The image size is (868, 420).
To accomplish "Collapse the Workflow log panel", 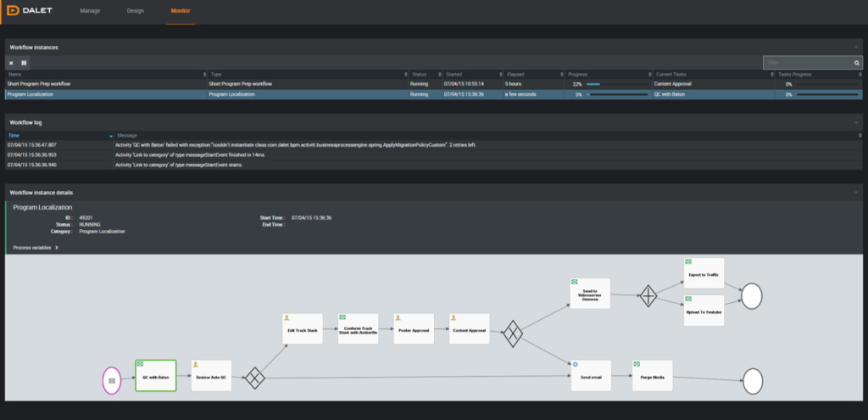I will click(x=857, y=123).
